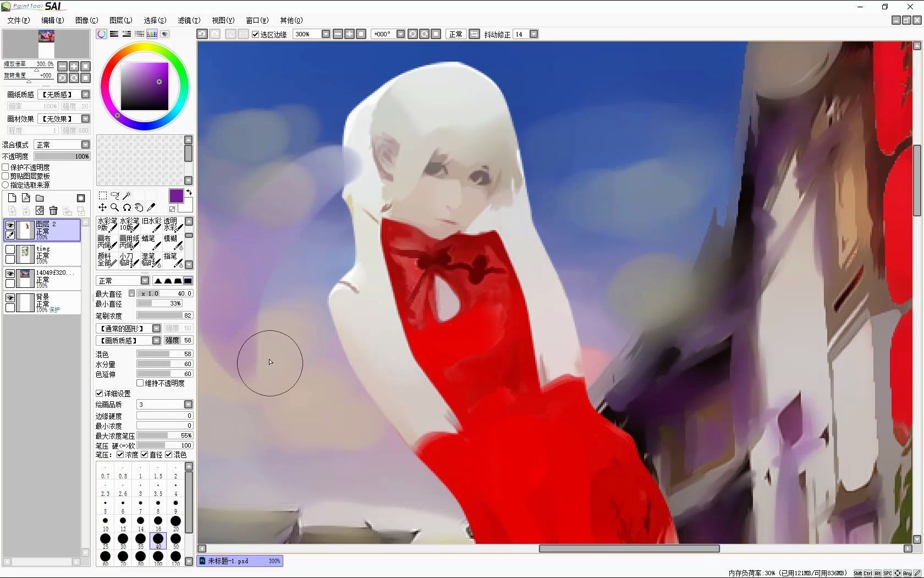Select the 水彩笔 9版 brush
924x578 pixels.
pyautogui.click(x=107, y=224)
